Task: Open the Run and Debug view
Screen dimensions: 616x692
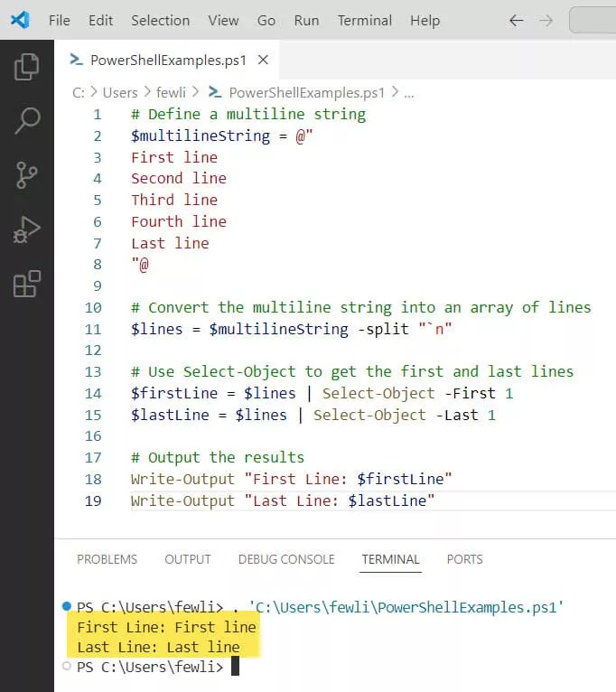Action: coord(27,229)
